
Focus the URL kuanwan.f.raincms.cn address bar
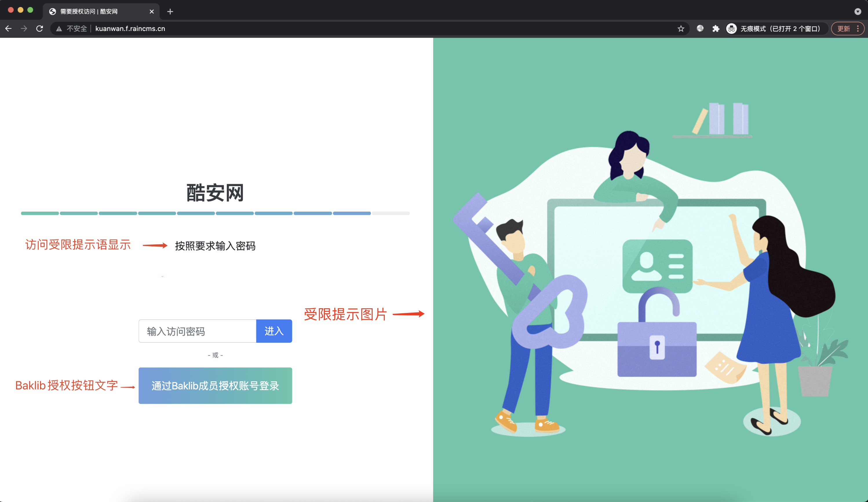[x=130, y=29]
